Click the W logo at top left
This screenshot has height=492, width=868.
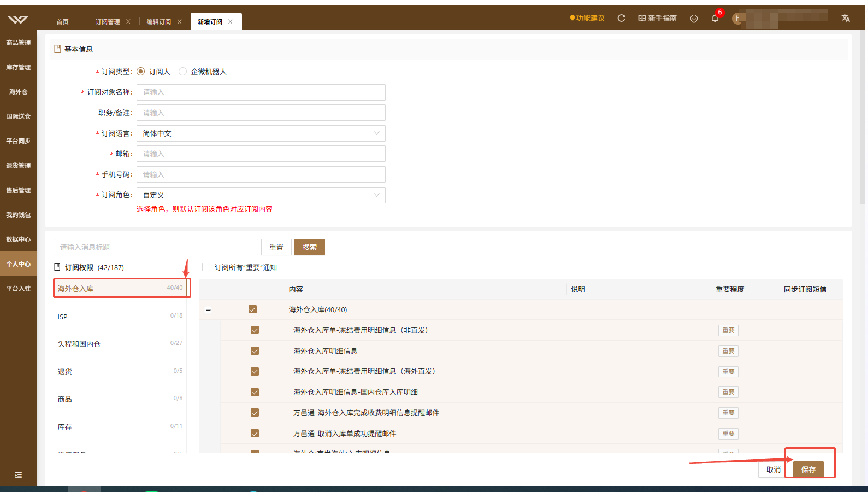point(18,20)
